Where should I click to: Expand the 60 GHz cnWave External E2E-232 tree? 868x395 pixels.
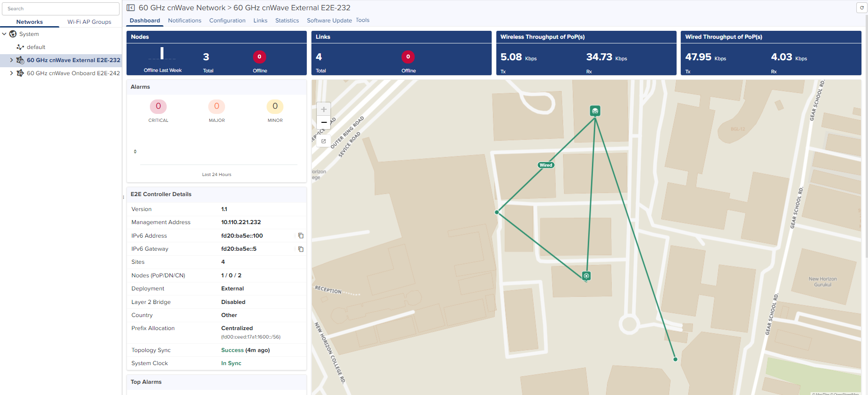point(12,60)
